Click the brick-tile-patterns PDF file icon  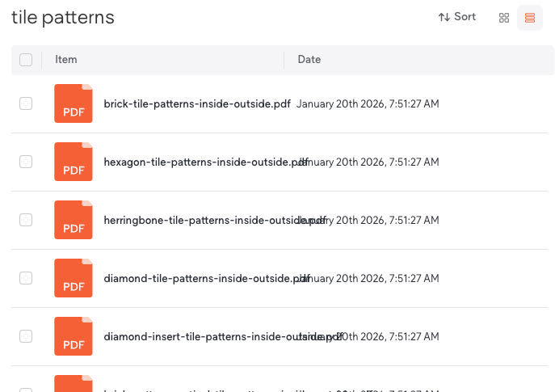74,103
